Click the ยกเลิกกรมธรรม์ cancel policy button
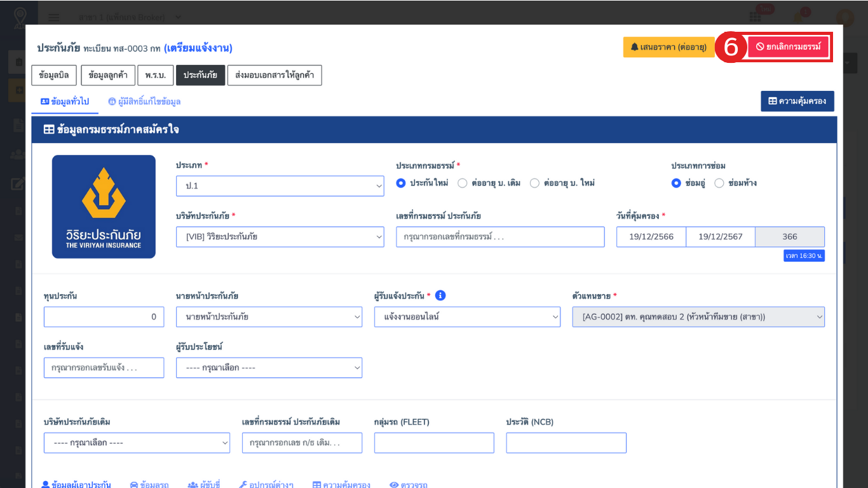 point(789,47)
